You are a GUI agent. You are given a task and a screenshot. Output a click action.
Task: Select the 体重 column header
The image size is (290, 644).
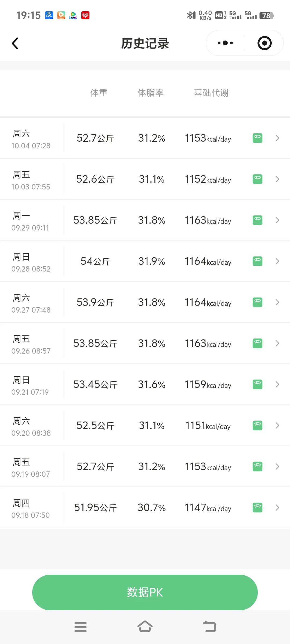point(99,93)
